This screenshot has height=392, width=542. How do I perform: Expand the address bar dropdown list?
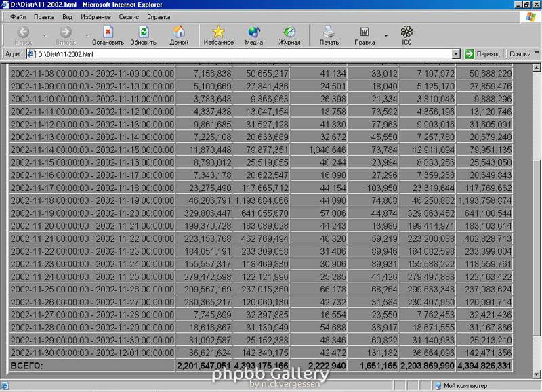(456, 54)
